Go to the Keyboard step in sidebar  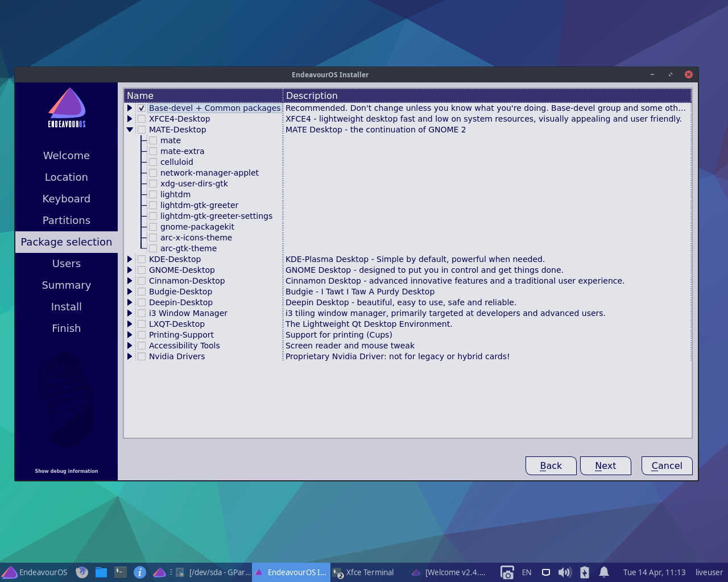pyautogui.click(x=67, y=199)
